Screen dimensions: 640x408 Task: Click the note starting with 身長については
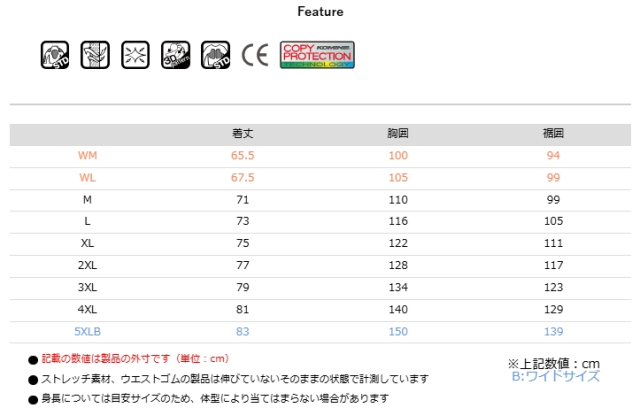point(215,398)
